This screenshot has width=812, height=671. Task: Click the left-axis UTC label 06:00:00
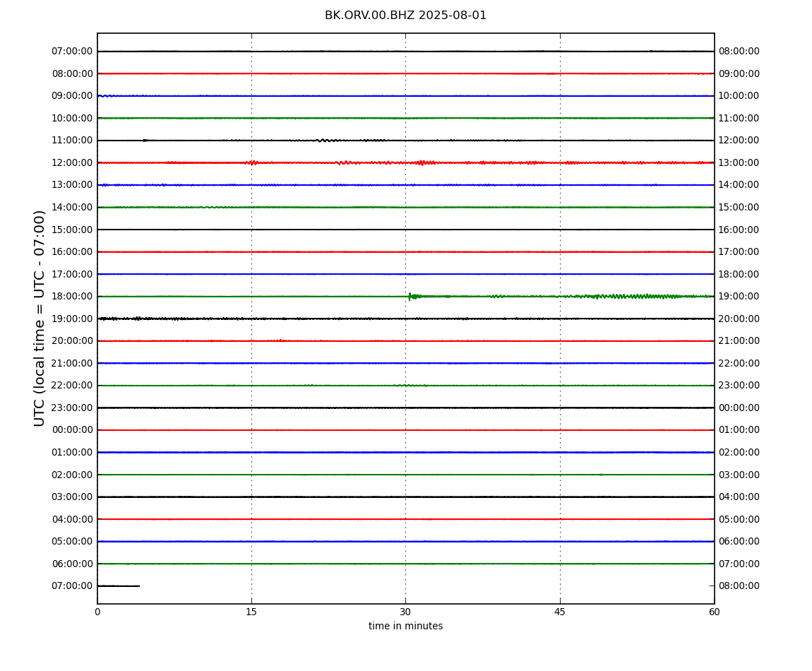[x=72, y=564]
